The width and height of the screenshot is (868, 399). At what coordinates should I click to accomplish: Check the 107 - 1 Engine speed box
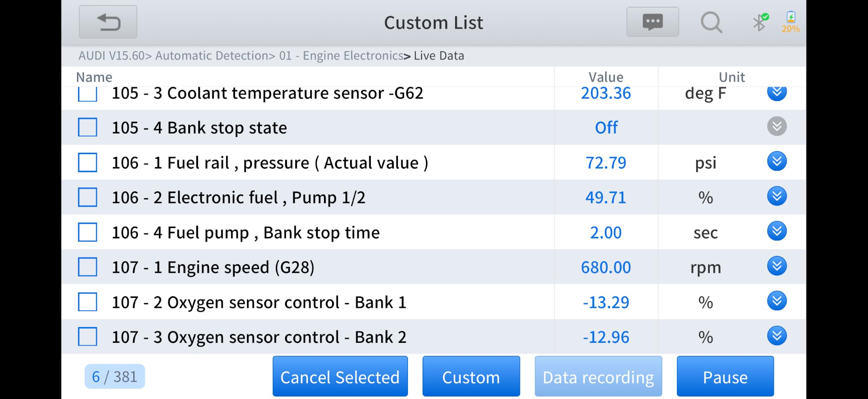(x=87, y=267)
